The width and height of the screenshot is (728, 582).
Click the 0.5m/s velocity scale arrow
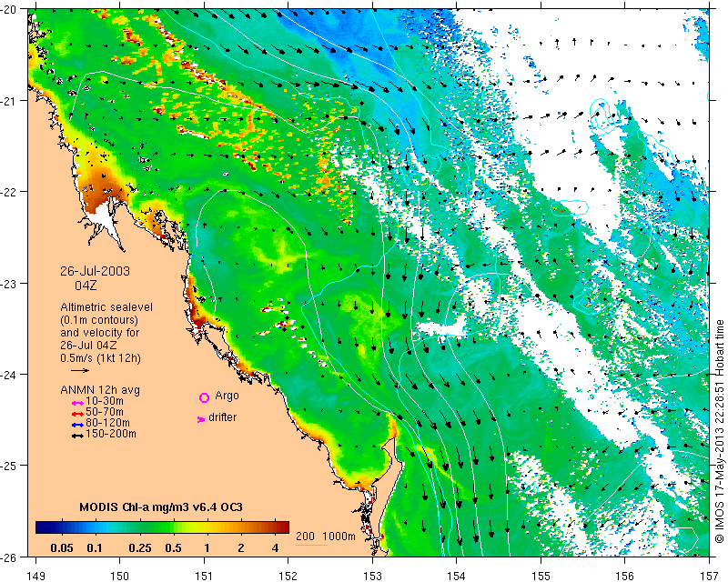coord(80,370)
